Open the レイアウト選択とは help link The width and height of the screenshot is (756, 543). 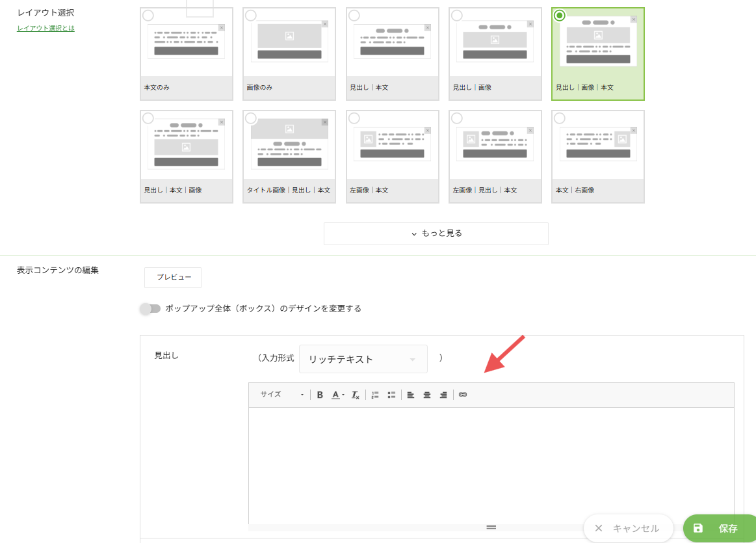pos(46,28)
